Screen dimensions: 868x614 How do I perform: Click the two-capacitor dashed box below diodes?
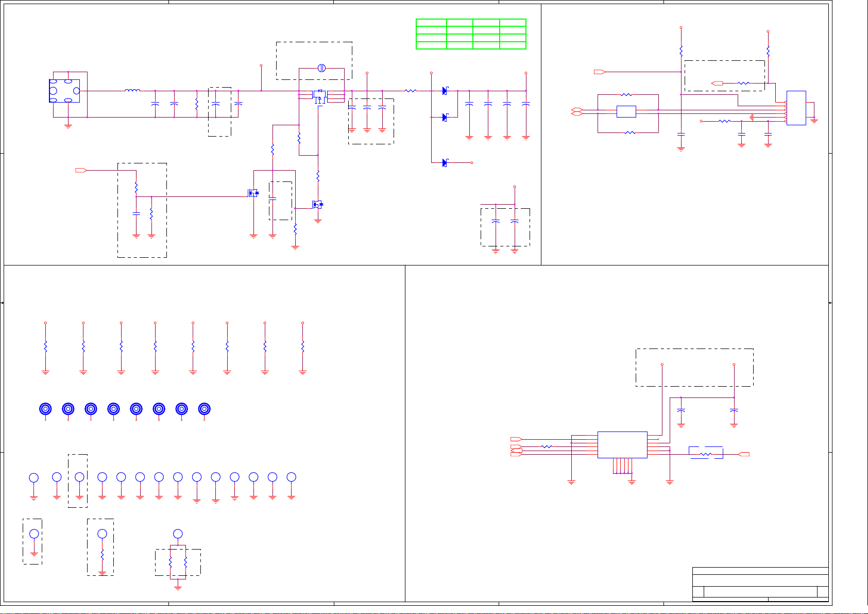(505, 227)
